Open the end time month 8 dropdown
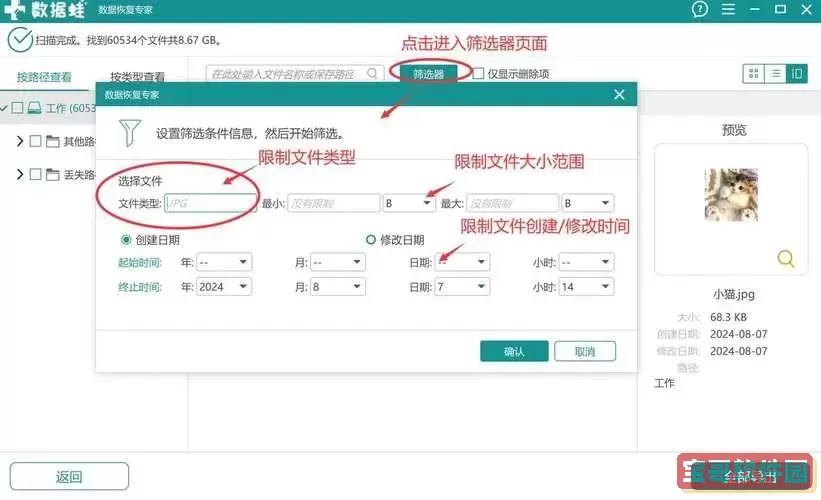The height and width of the screenshot is (500, 821). (x=338, y=286)
